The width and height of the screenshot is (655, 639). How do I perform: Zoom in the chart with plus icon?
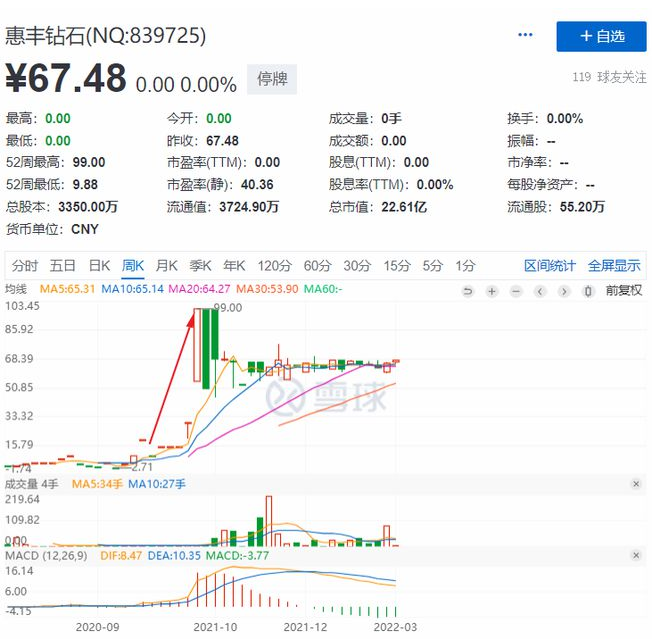tap(492, 291)
